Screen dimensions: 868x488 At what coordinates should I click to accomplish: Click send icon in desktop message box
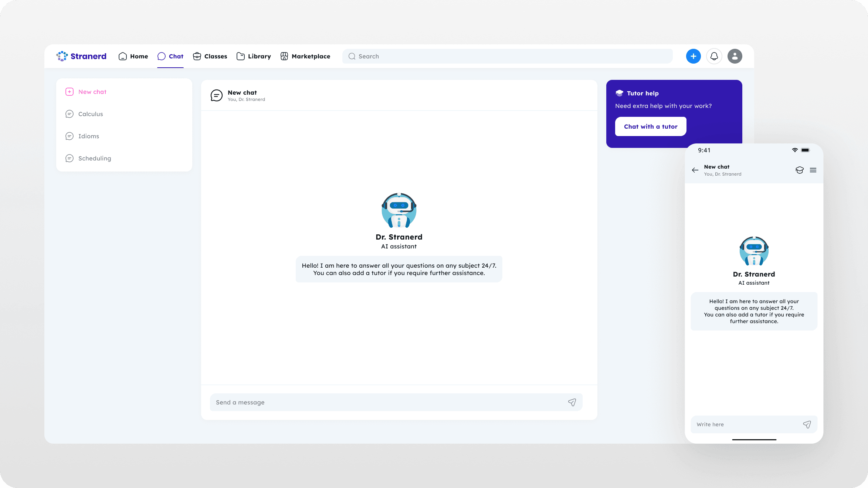point(572,402)
